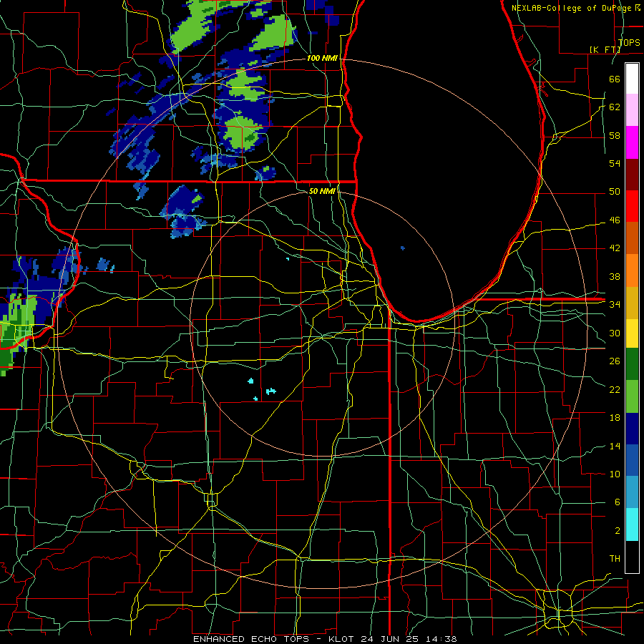Screen dimensions: 644x644
Task: Click the '50' legend value
Action: click(615, 192)
